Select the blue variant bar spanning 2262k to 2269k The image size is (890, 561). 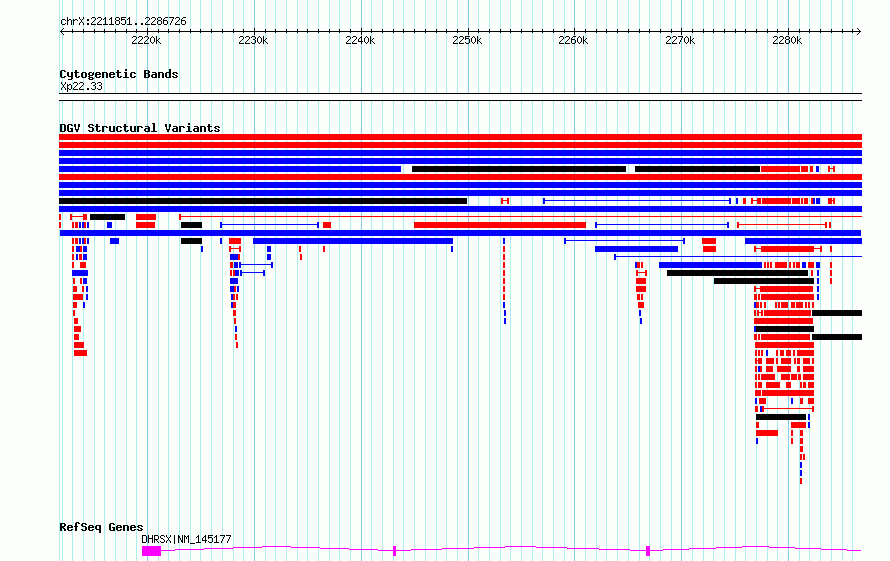click(636, 249)
